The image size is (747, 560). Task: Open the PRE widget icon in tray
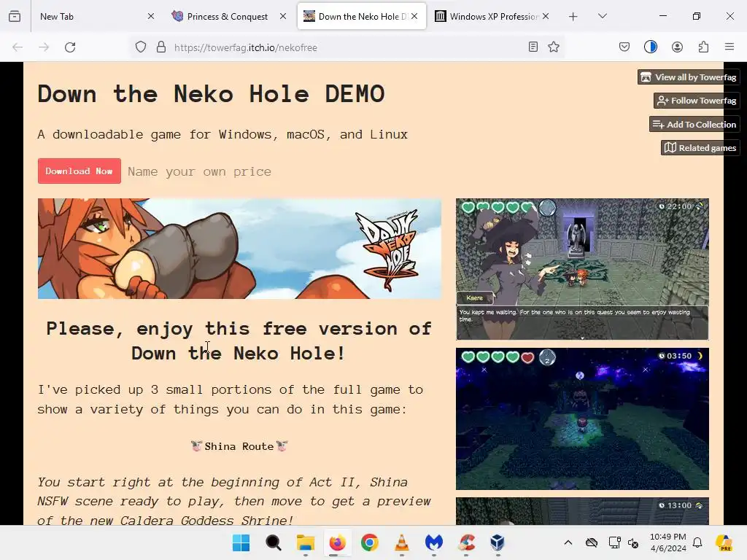pyautogui.click(x=724, y=542)
